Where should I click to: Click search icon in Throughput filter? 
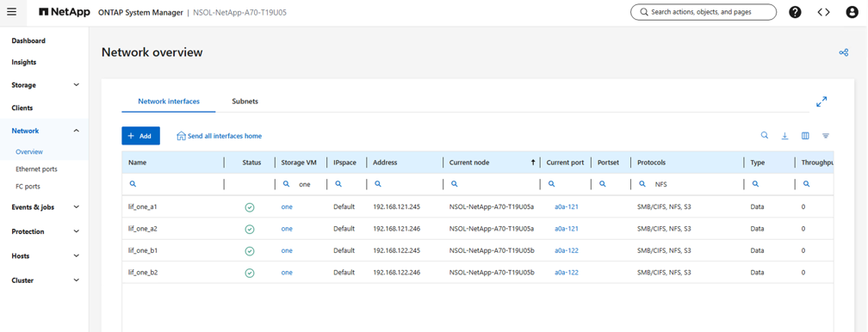[807, 184]
